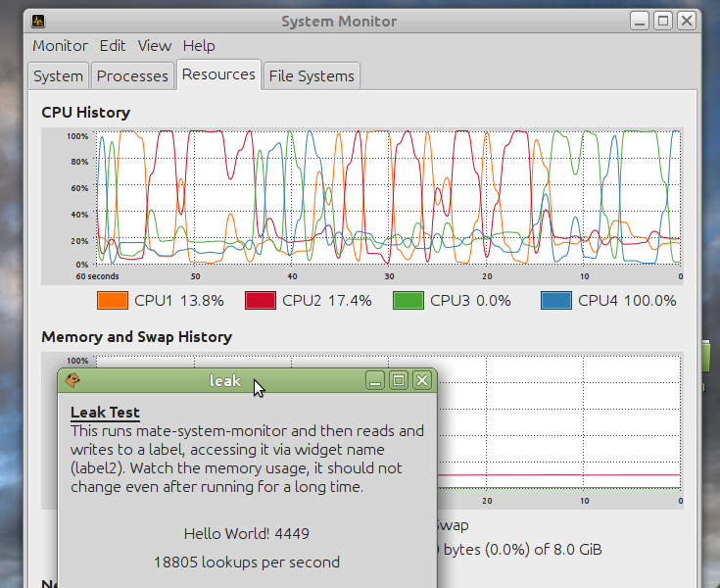This screenshot has width=720, height=588.
Task: Change the blue CPU4 color swatch
Action: [x=555, y=301]
